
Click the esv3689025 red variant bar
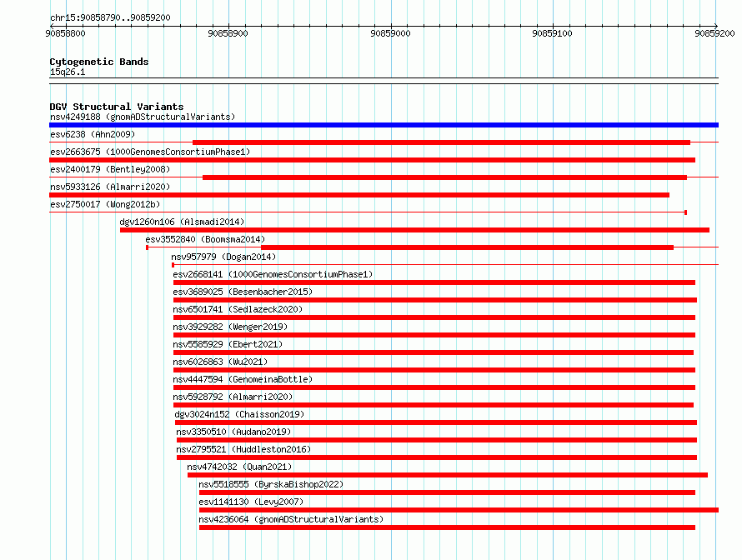(435, 300)
